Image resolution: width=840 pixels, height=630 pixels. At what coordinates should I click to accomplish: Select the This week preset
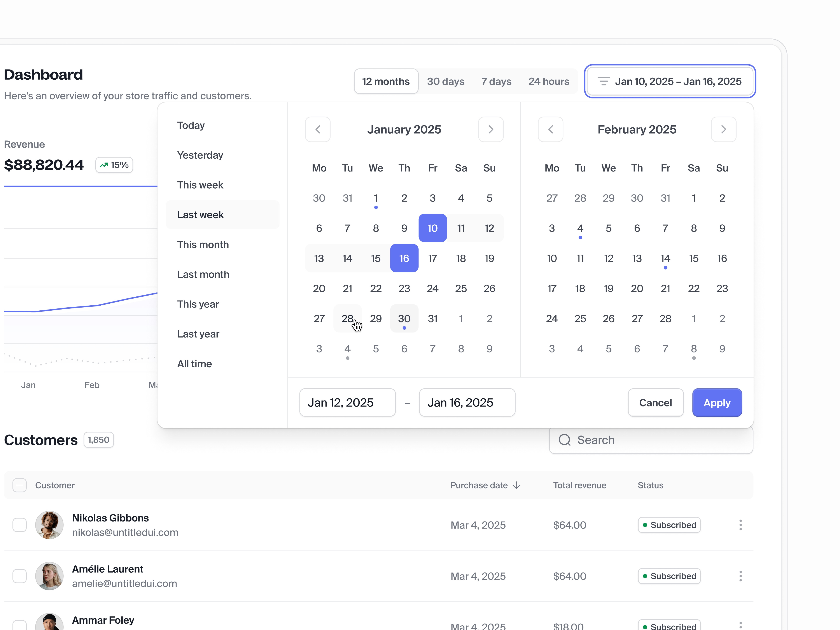[222, 185]
